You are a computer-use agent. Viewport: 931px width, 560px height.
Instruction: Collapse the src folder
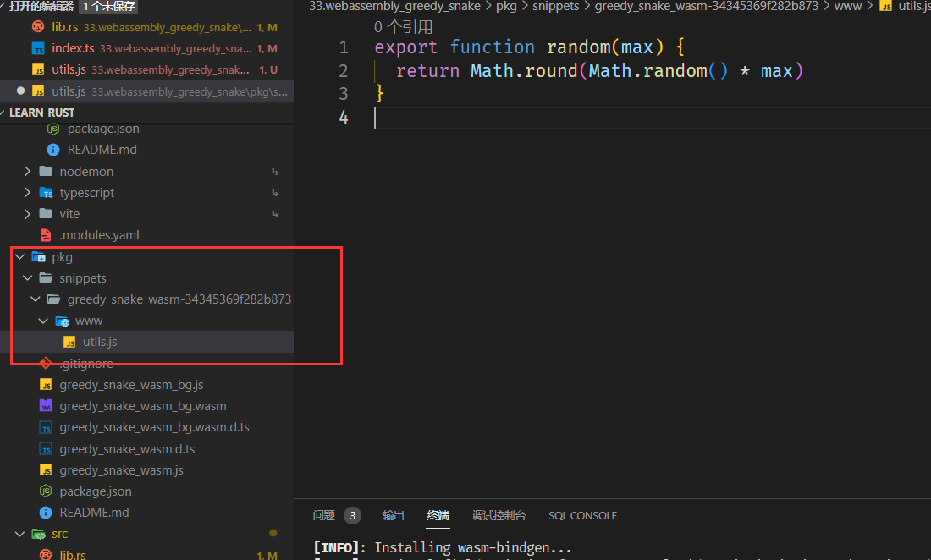19,534
